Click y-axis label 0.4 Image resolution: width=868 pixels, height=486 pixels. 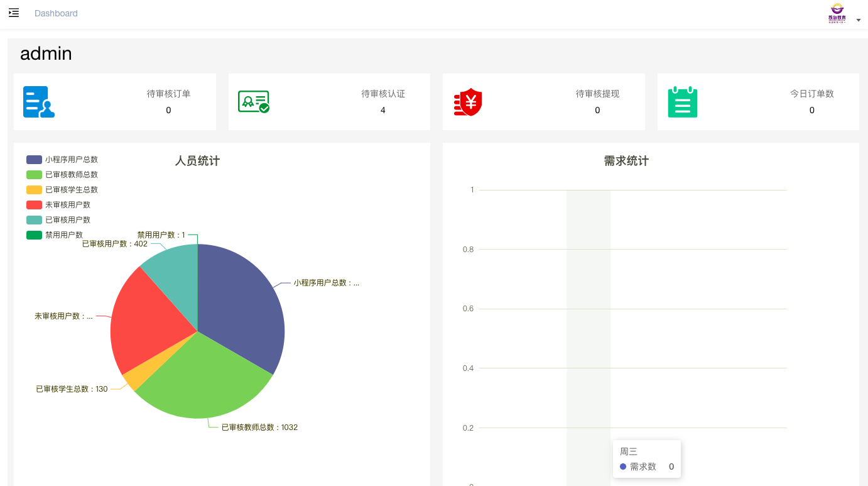[469, 368]
